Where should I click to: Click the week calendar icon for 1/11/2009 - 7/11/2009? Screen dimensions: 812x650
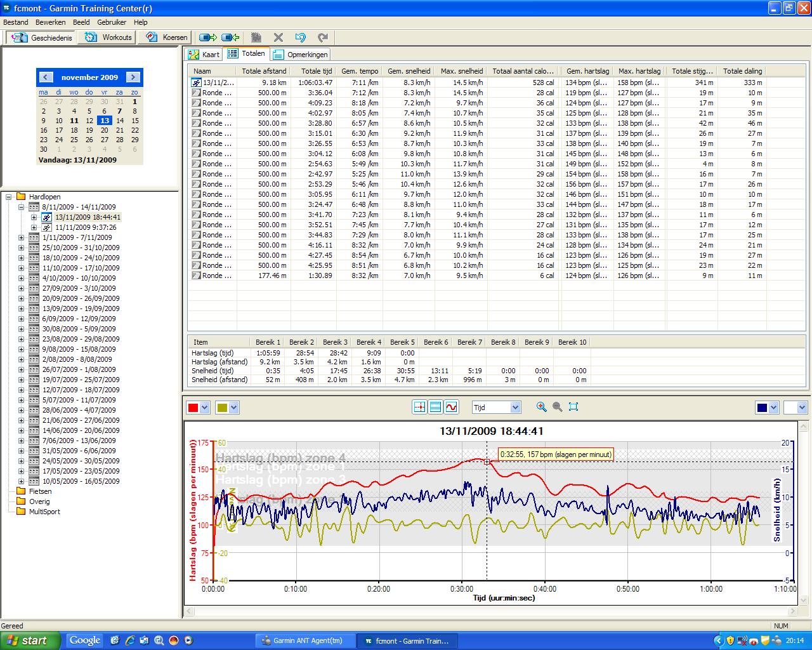(34, 237)
